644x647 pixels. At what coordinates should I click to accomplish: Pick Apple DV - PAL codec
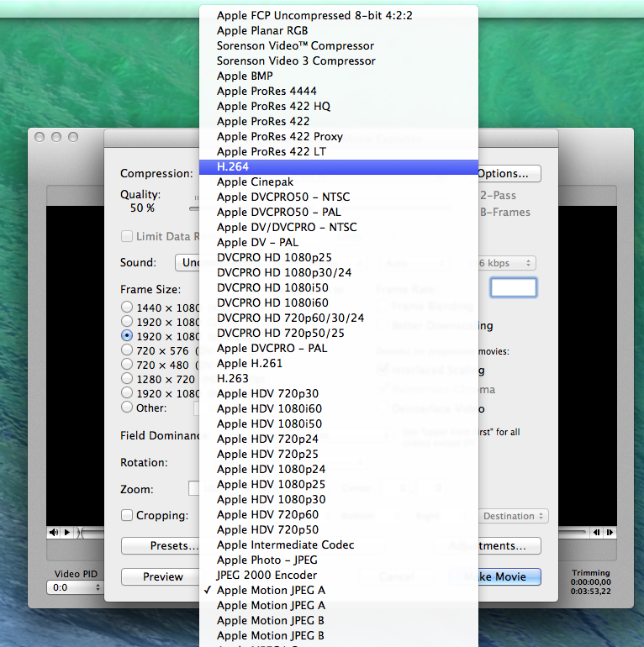(339, 242)
